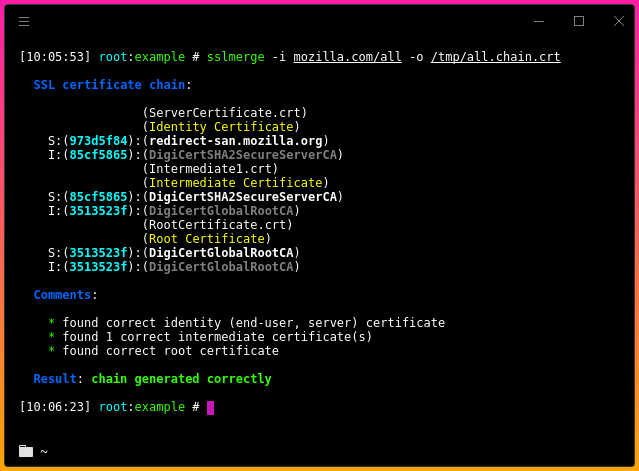Click the /tmp/all.chain.crt output path
This screenshot has width=639, height=471.
pyautogui.click(x=496, y=57)
